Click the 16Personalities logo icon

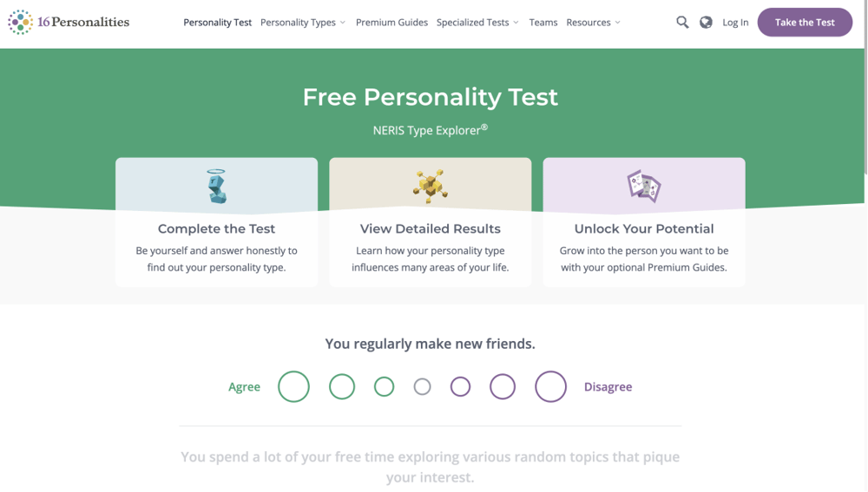coord(20,23)
